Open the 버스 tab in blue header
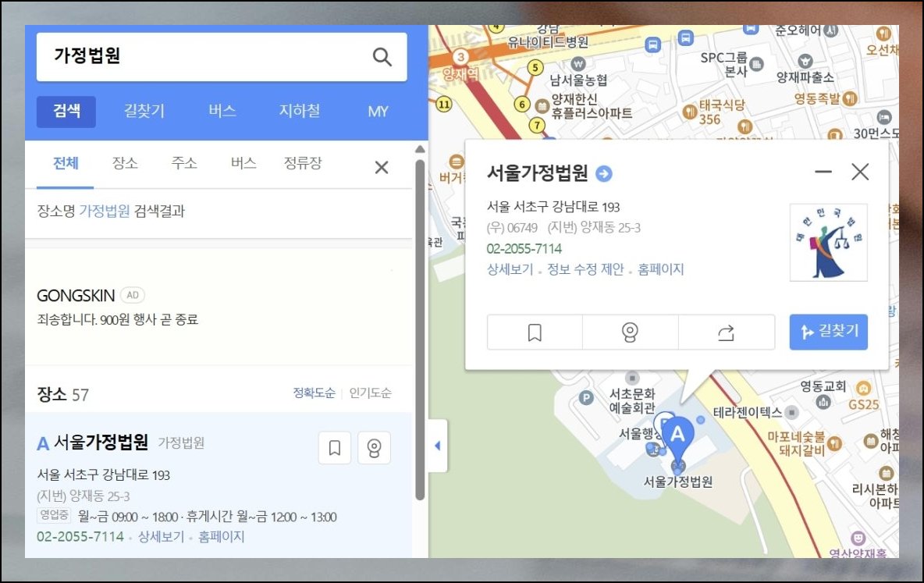The width and height of the screenshot is (924, 583). click(x=222, y=111)
